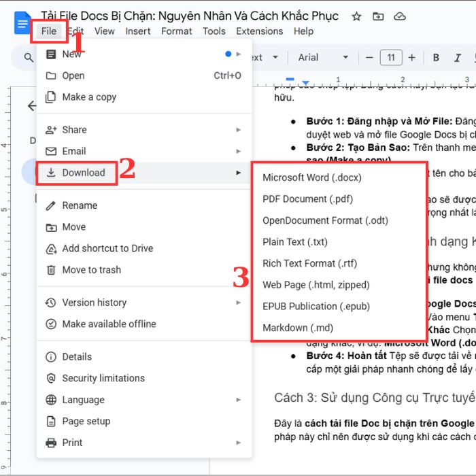Screen dimensions: 476x476
Task: Select the Move option
Action: pyautogui.click(x=144, y=226)
